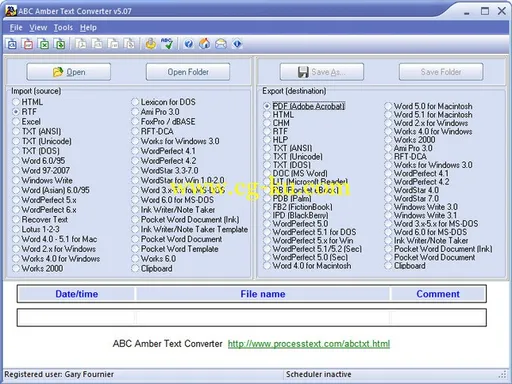Click the yellow stamp toolbar icon
Image resolution: width=512 pixels, height=384 pixels.
pos(151,44)
